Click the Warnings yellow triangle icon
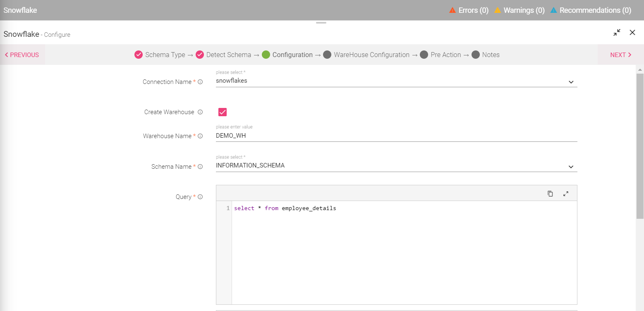 tap(498, 10)
